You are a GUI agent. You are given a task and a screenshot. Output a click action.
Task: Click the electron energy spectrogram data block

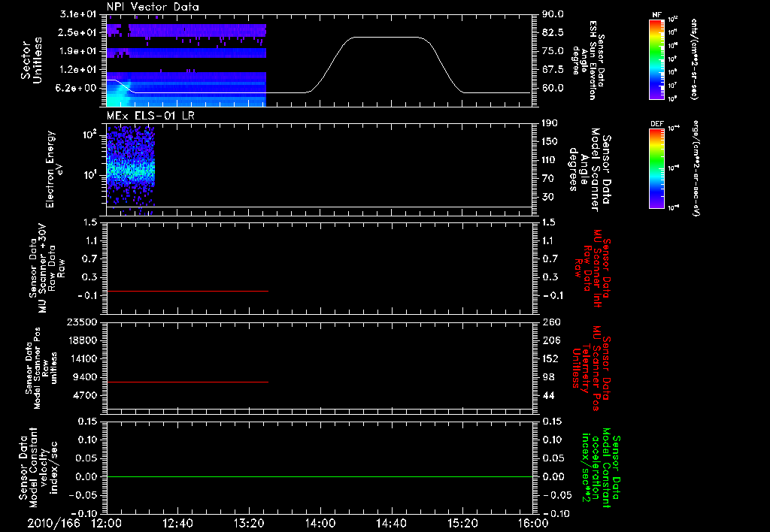point(131,170)
